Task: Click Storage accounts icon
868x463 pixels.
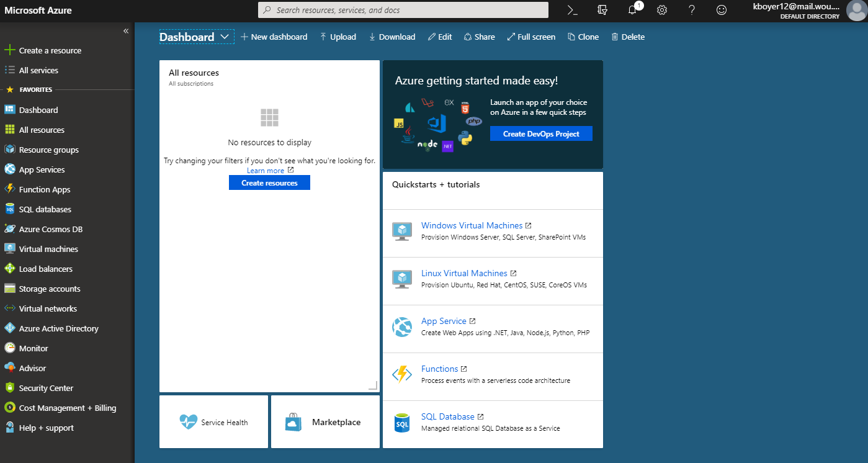Action: pyautogui.click(x=9, y=289)
